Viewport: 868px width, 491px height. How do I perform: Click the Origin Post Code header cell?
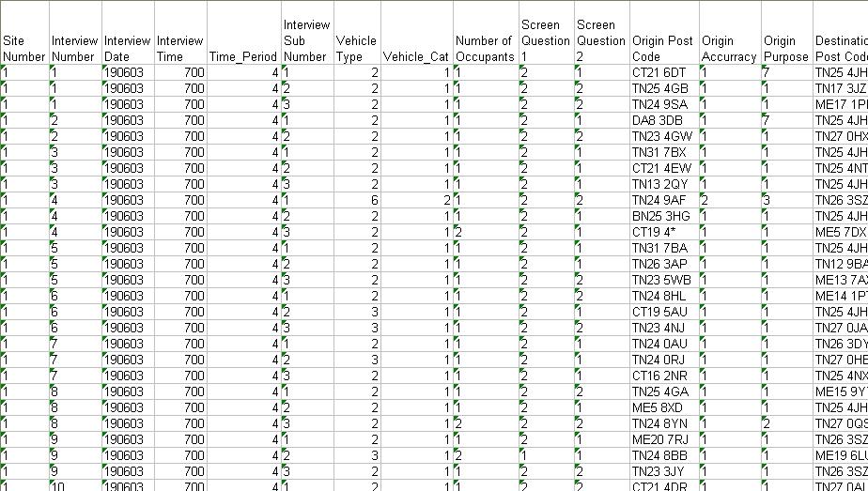665,33
